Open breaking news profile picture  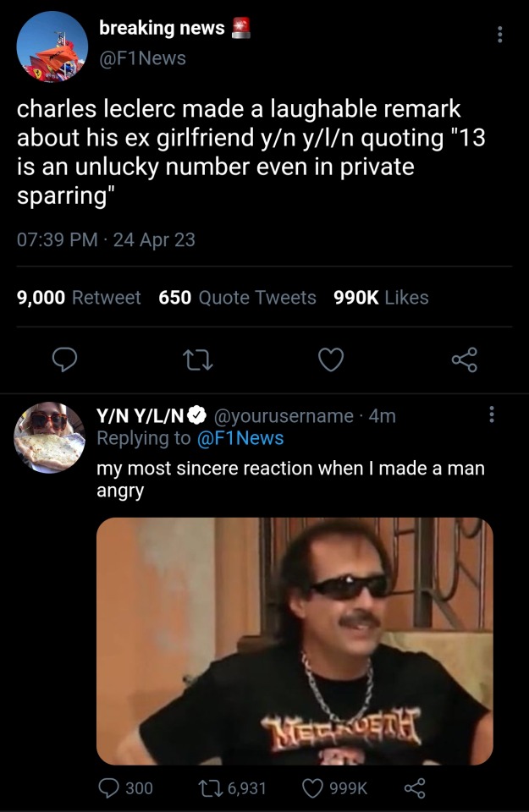click(52, 47)
